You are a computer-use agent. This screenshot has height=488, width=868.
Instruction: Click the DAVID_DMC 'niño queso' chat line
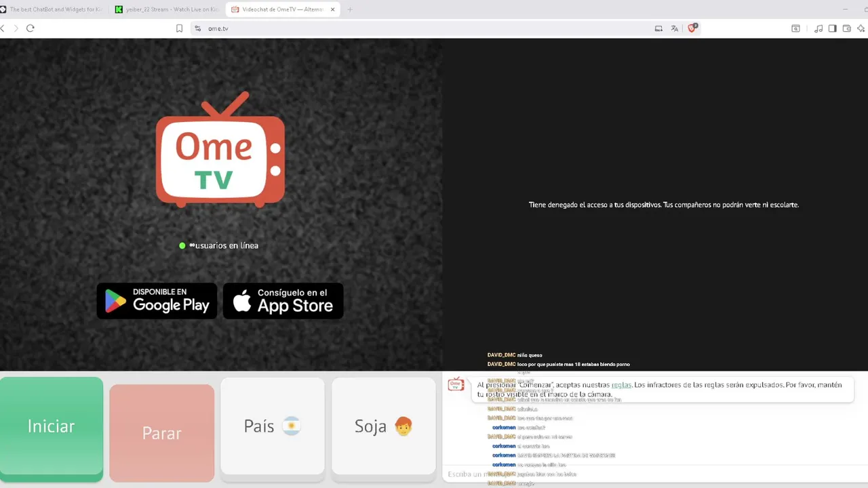pyautogui.click(x=515, y=355)
